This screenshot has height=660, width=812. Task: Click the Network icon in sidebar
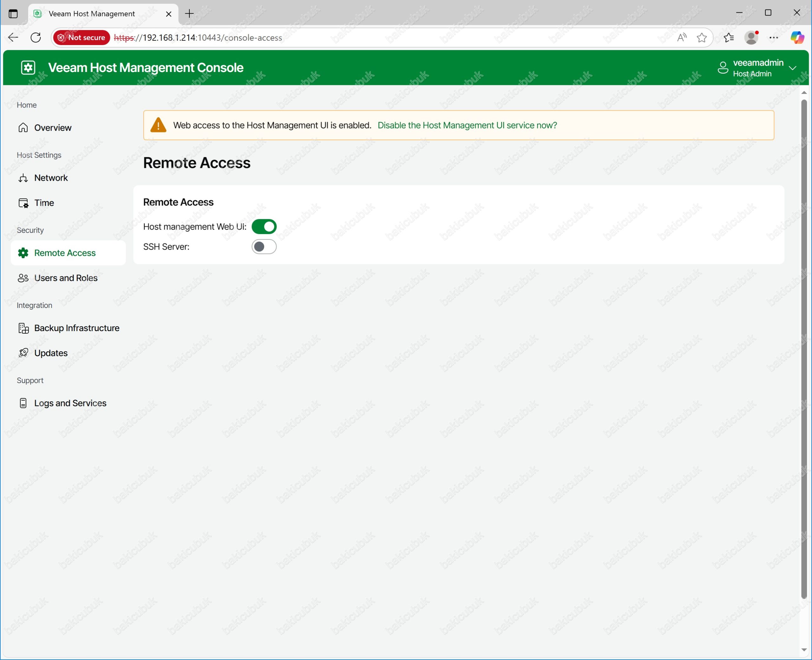tap(23, 178)
